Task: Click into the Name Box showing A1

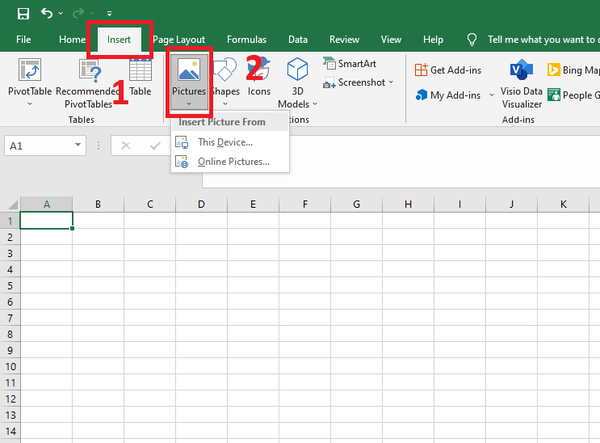Action: tap(38, 146)
